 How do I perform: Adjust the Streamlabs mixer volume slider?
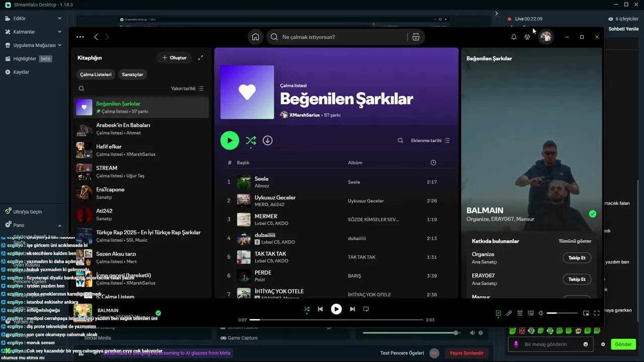pos(411,333)
